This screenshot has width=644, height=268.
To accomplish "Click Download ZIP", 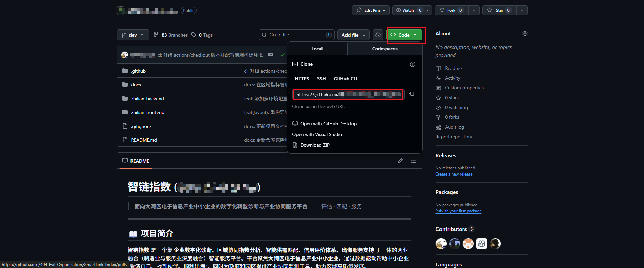I will point(315,145).
